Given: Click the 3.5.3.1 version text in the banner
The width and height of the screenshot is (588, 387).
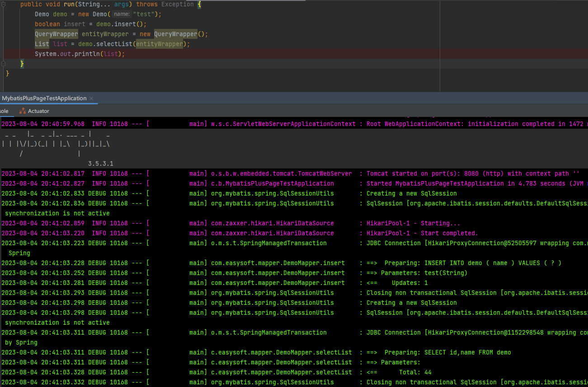Looking at the screenshot, I should click(x=100, y=163).
